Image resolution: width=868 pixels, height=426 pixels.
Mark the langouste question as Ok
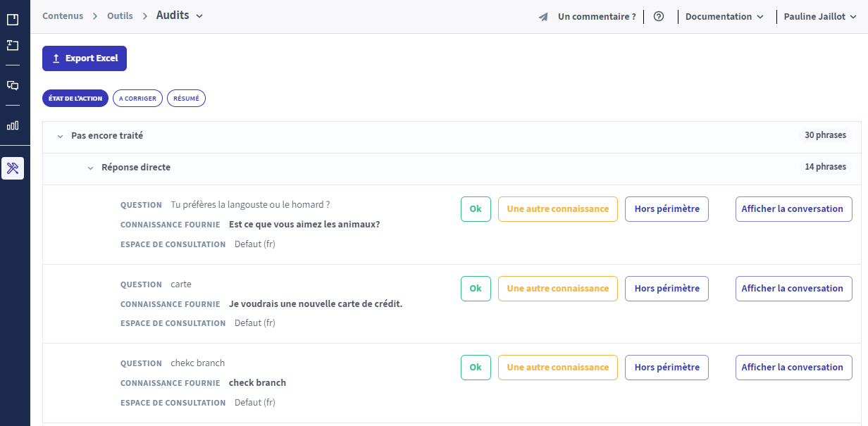coord(476,209)
